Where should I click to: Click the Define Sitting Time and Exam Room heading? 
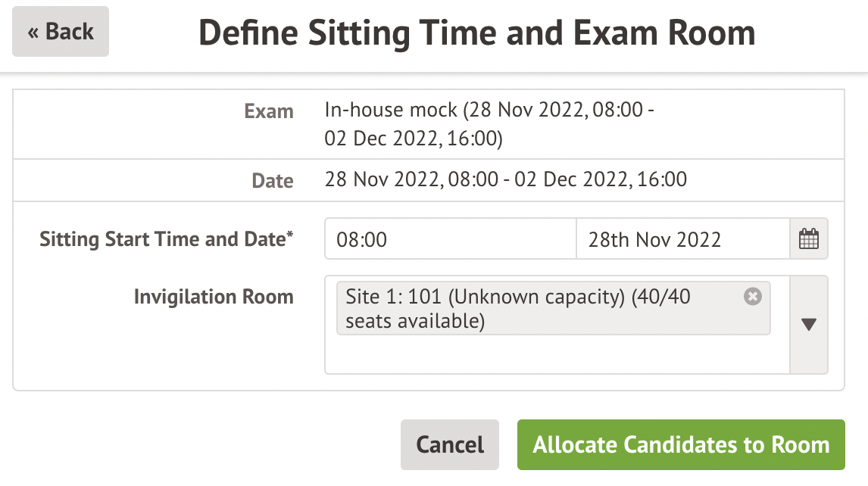[477, 33]
